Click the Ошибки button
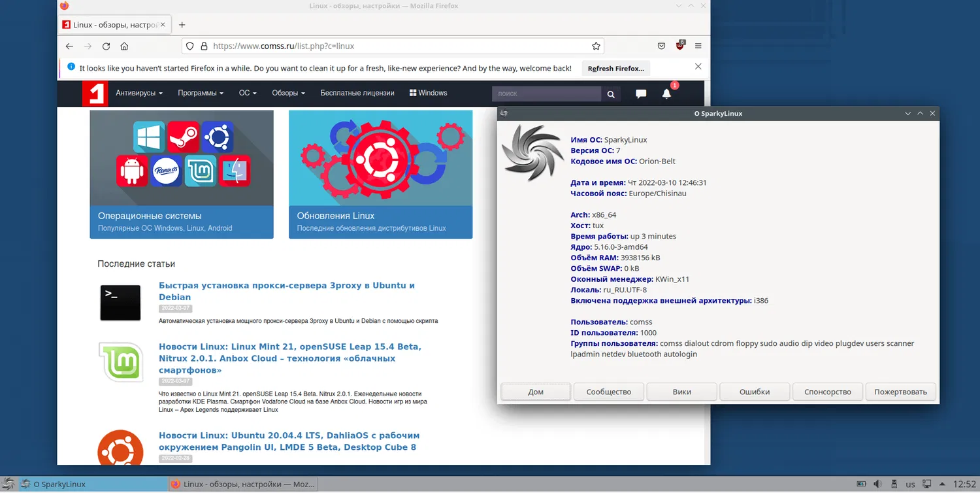 click(x=755, y=392)
